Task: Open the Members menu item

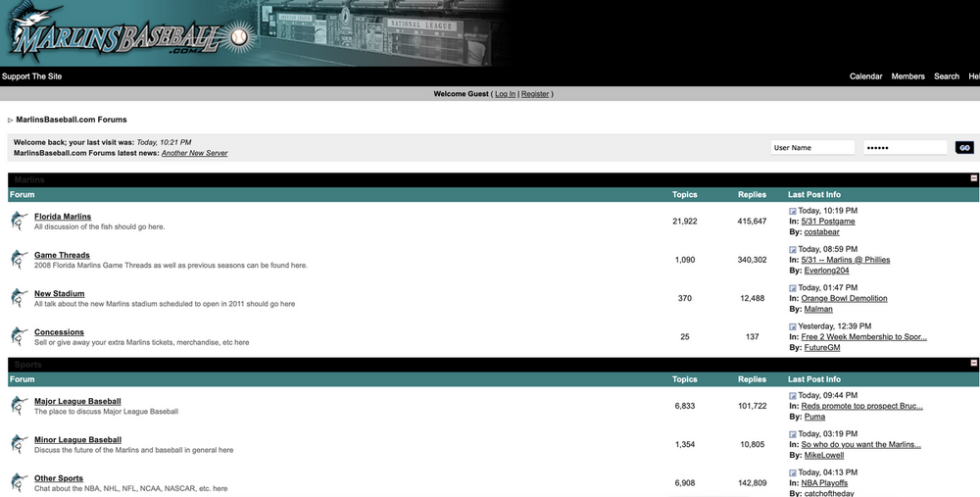Action: click(x=907, y=76)
